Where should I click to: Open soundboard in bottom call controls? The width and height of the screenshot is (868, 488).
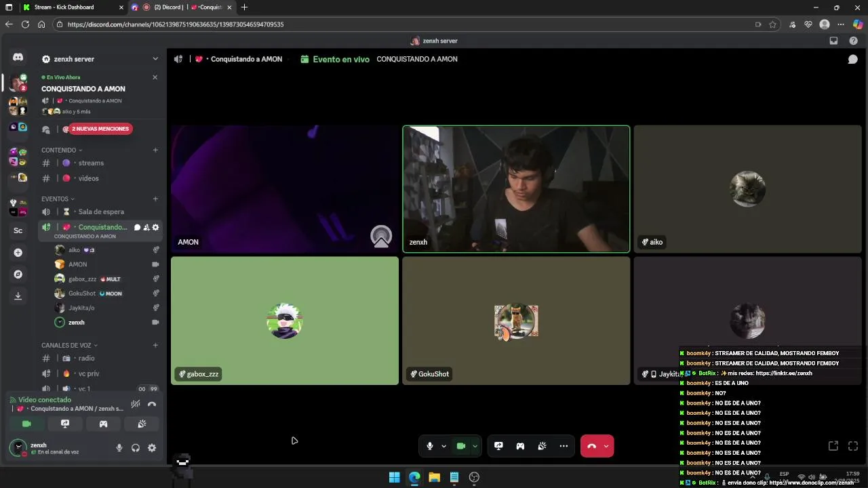542,446
